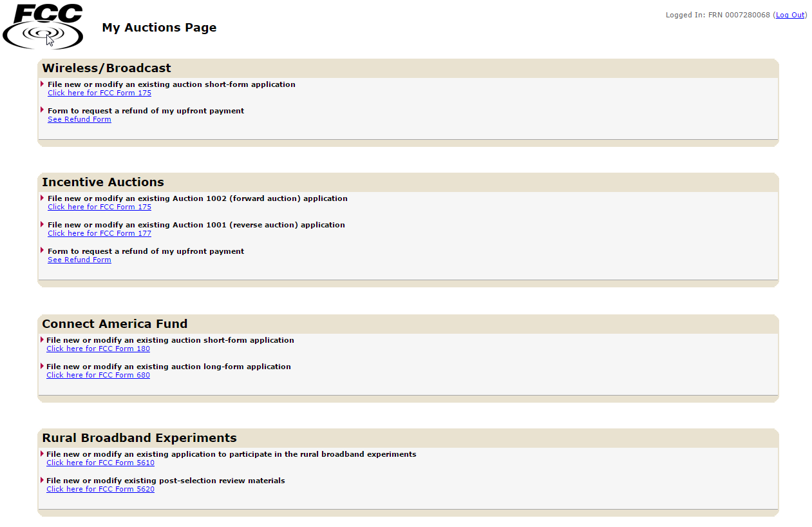Click here for FCC Form 5620
Viewport: 812px width, 527px height.
100,490
